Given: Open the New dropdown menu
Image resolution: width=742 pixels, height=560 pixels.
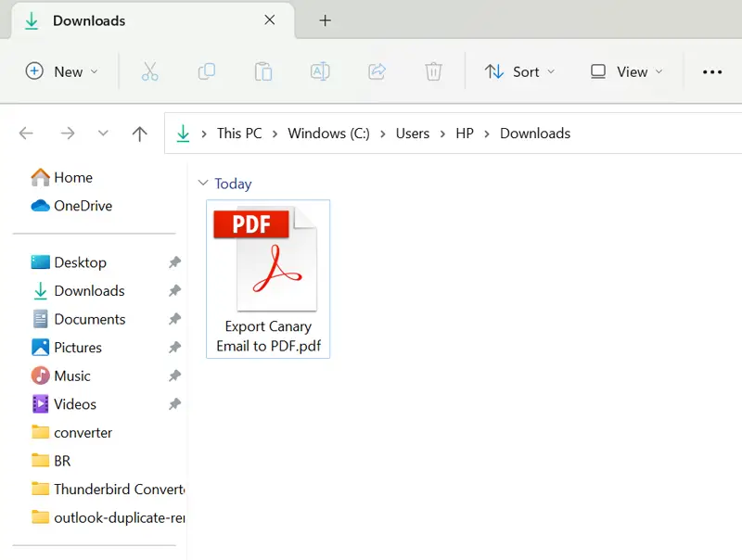Looking at the screenshot, I should pos(61,71).
